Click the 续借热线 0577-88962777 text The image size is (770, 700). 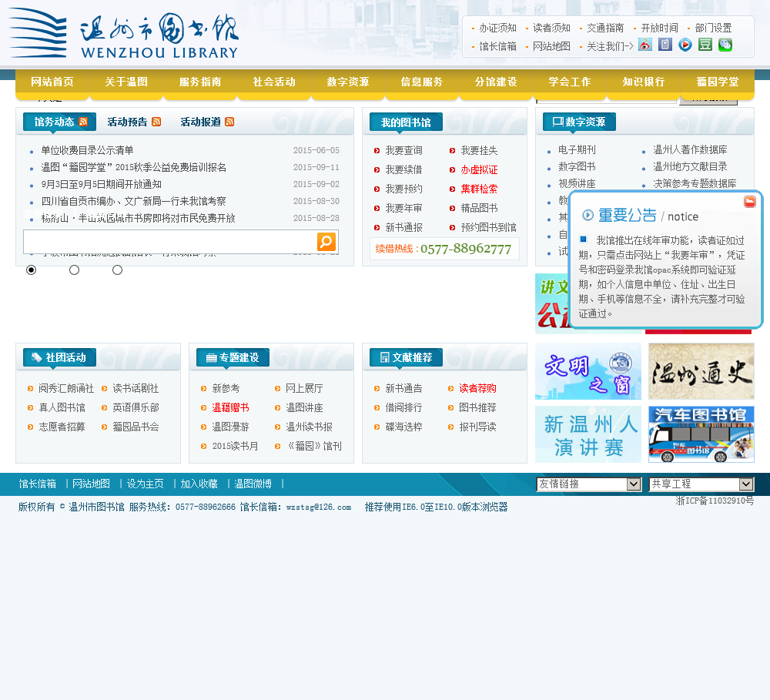444,249
